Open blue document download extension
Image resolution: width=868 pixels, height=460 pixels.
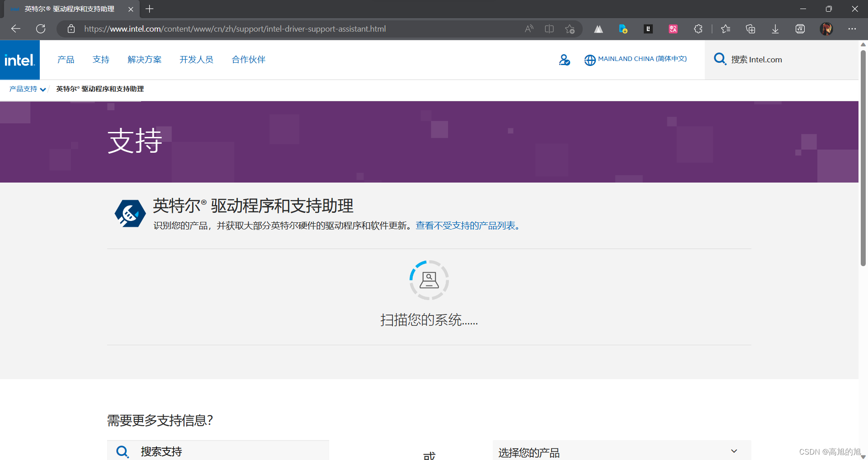click(623, 29)
